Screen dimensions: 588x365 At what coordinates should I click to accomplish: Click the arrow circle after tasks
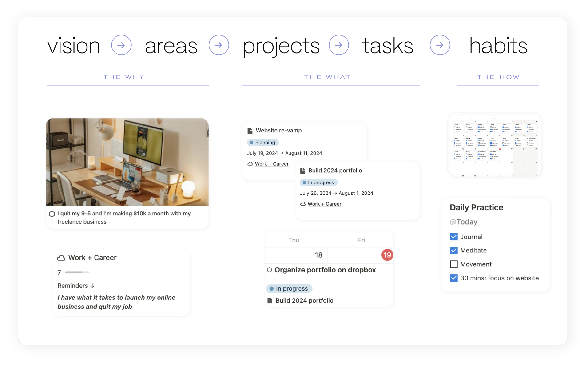point(440,45)
